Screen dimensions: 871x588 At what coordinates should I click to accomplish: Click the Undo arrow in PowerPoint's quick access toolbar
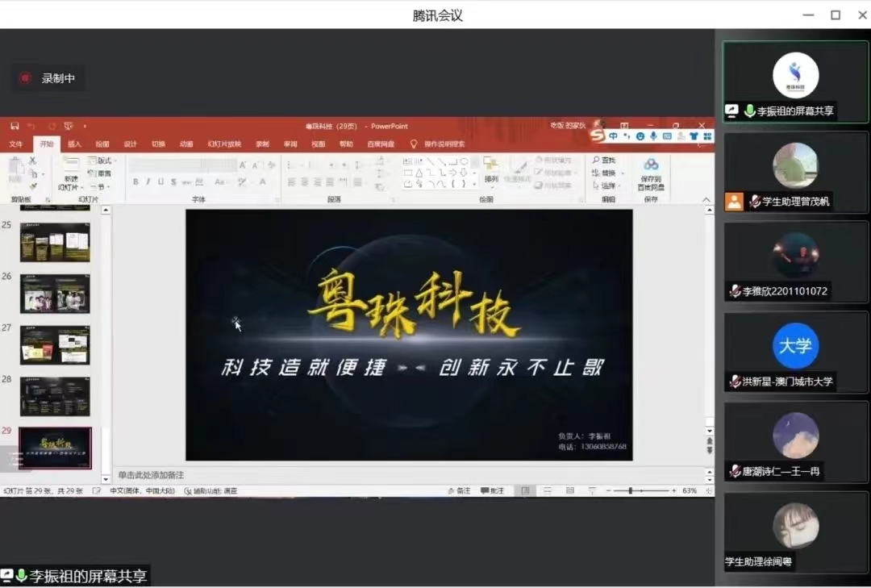pyautogui.click(x=31, y=126)
